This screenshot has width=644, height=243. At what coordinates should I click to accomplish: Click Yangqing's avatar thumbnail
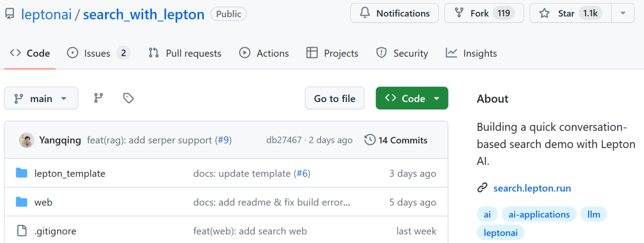pyautogui.click(x=26, y=140)
